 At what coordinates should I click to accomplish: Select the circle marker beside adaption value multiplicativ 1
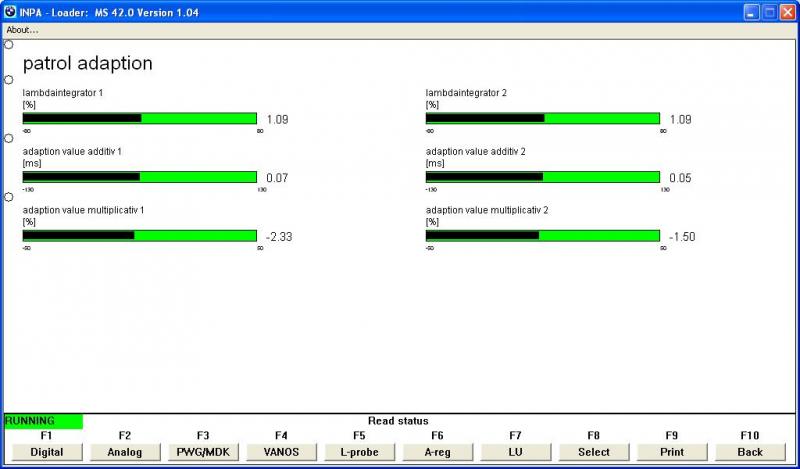click(9, 197)
